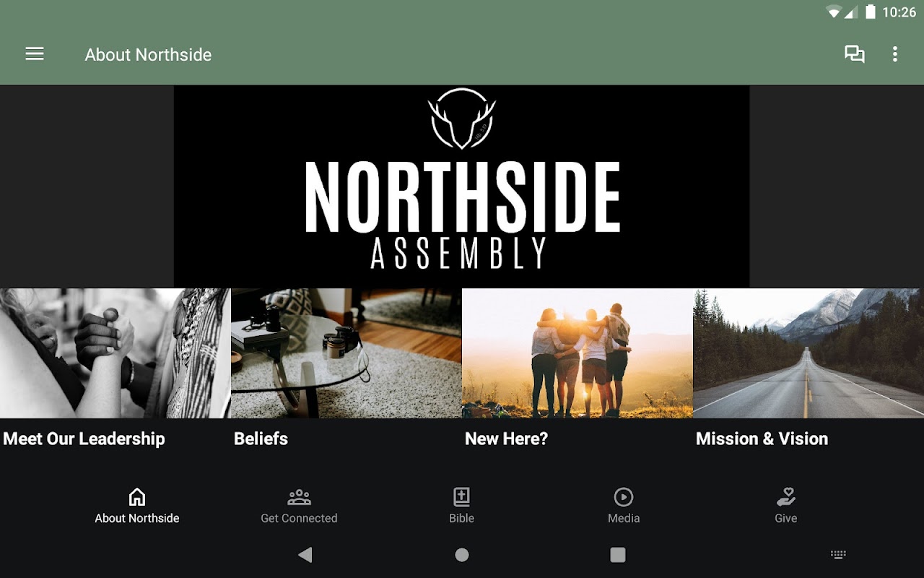Click the New Here? title text
924x578 pixels.
click(x=506, y=439)
